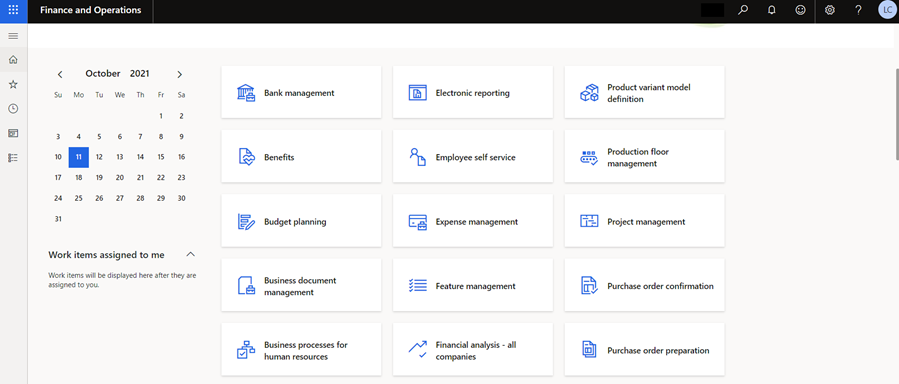Open the LC user account avatar
Viewport: 899px width, 384px height.
(886, 10)
